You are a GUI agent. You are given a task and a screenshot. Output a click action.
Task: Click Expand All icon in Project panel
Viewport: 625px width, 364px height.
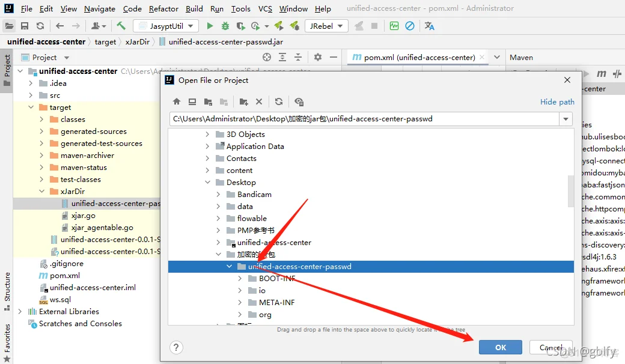click(282, 57)
